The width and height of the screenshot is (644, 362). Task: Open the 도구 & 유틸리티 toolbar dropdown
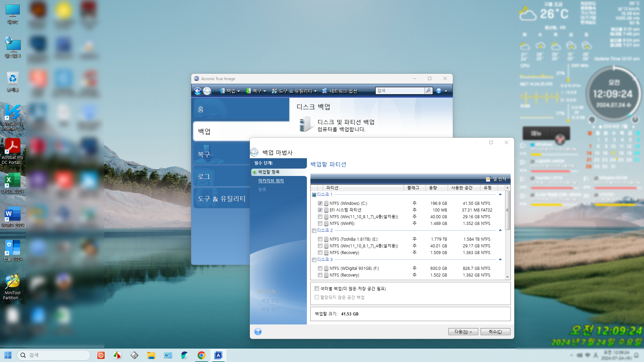(294, 91)
